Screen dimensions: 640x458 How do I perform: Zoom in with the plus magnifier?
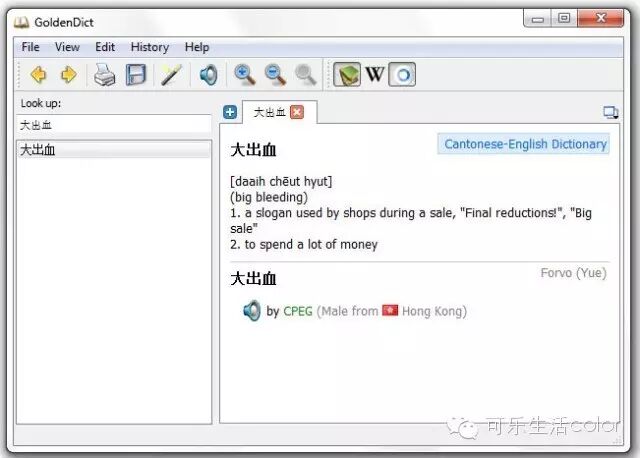(x=245, y=75)
